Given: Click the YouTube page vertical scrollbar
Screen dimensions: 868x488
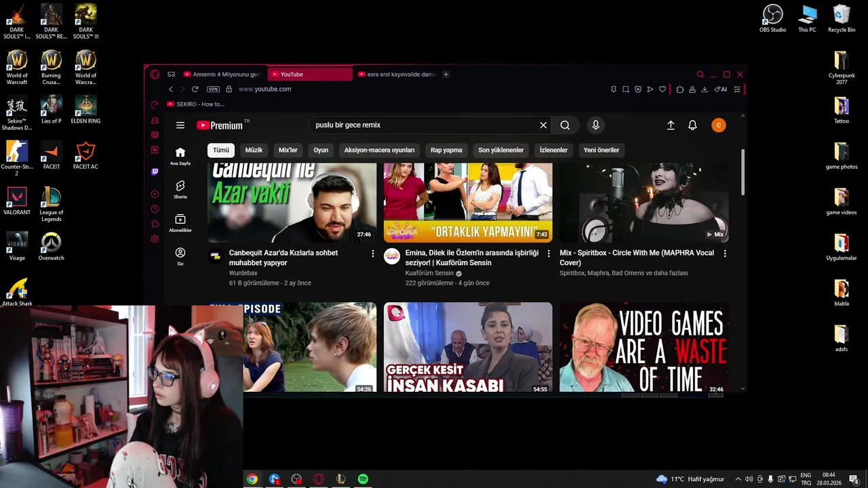Looking at the screenshot, I should click(743, 173).
